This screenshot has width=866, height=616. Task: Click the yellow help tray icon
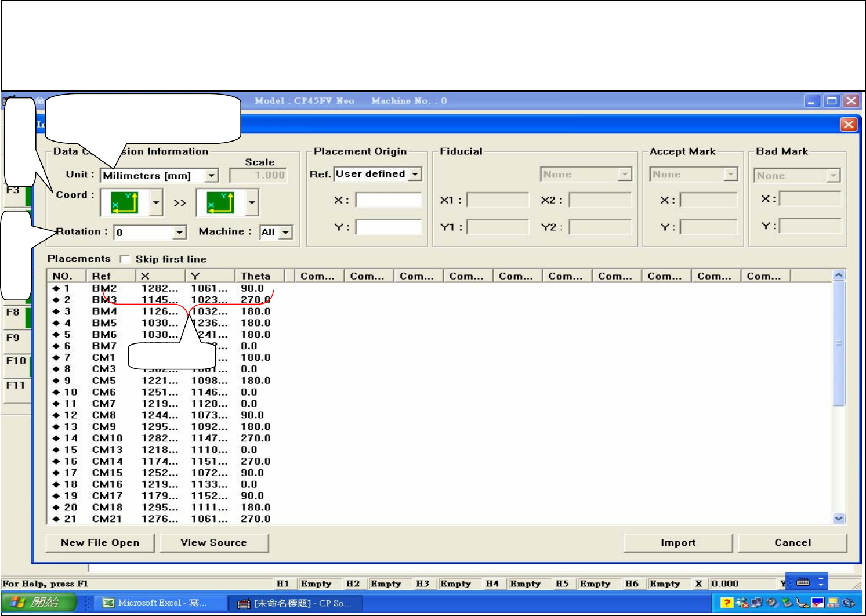pos(726,603)
